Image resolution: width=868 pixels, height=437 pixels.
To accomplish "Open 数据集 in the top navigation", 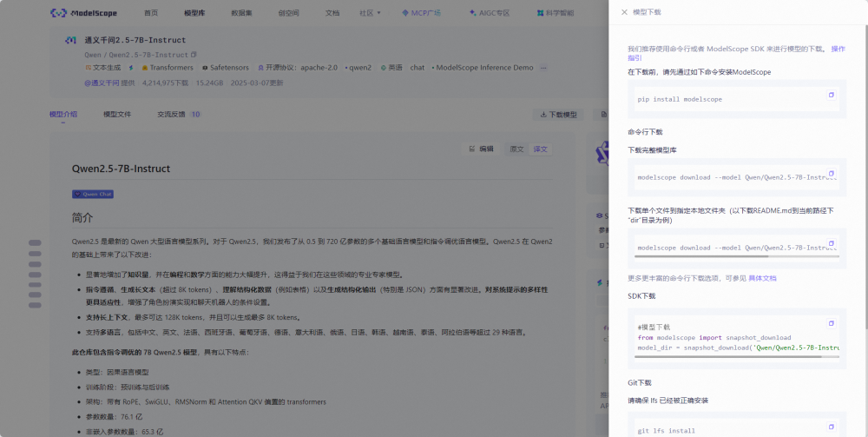I will click(x=241, y=13).
